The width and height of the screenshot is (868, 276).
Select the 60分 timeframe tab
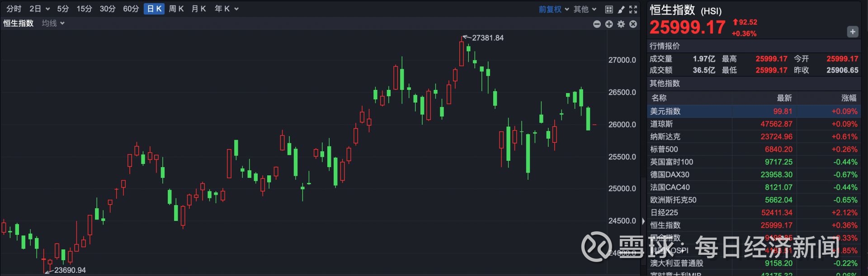(131, 9)
